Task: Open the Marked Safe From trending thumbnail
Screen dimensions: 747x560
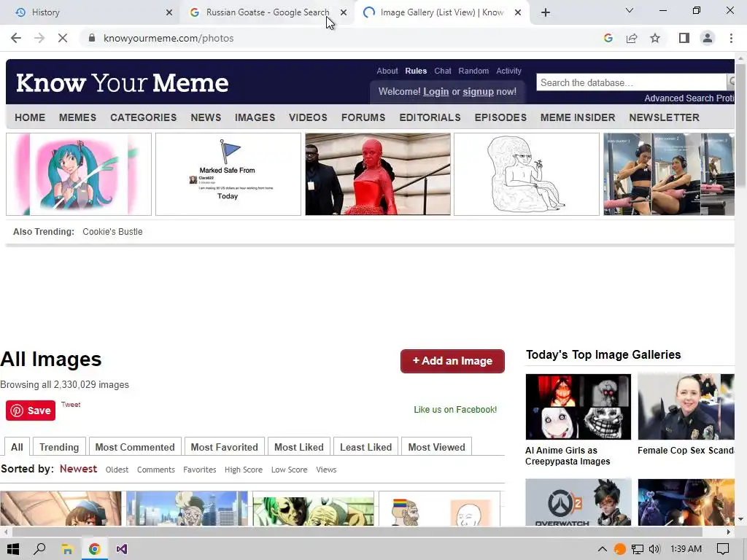Action: 228,174
